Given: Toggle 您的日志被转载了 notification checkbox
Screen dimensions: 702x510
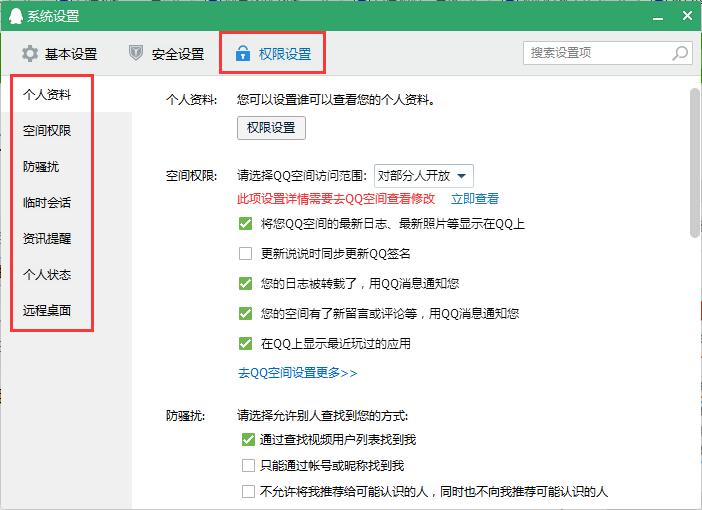Looking at the screenshot, I should tap(245, 283).
